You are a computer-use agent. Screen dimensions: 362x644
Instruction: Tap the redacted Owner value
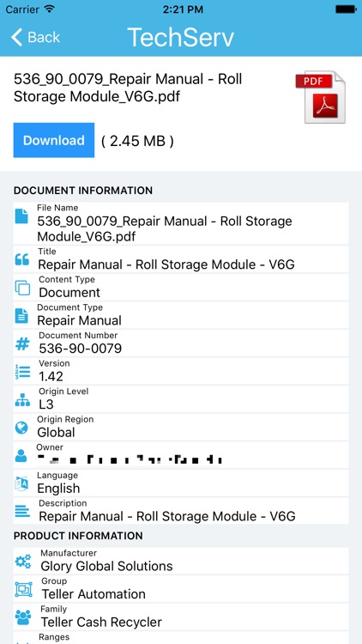click(130, 459)
